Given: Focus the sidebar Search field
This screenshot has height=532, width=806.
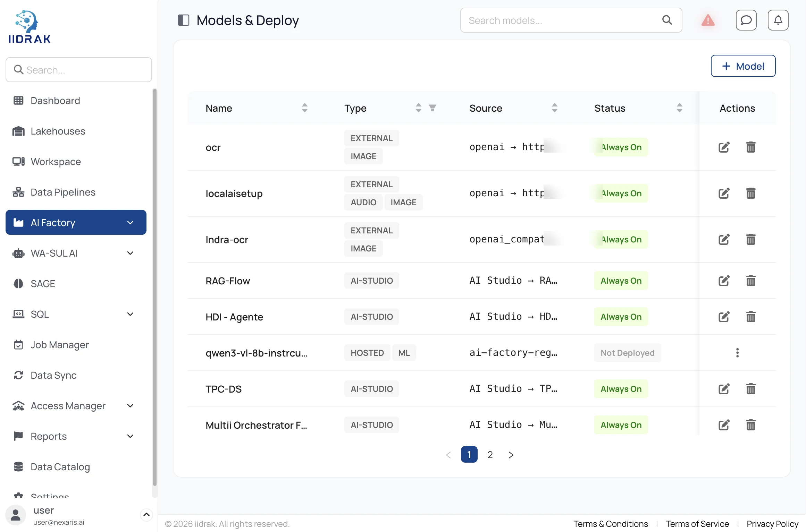Looking at the screenshot, I should pyautogui.click(x=79, y=70).
